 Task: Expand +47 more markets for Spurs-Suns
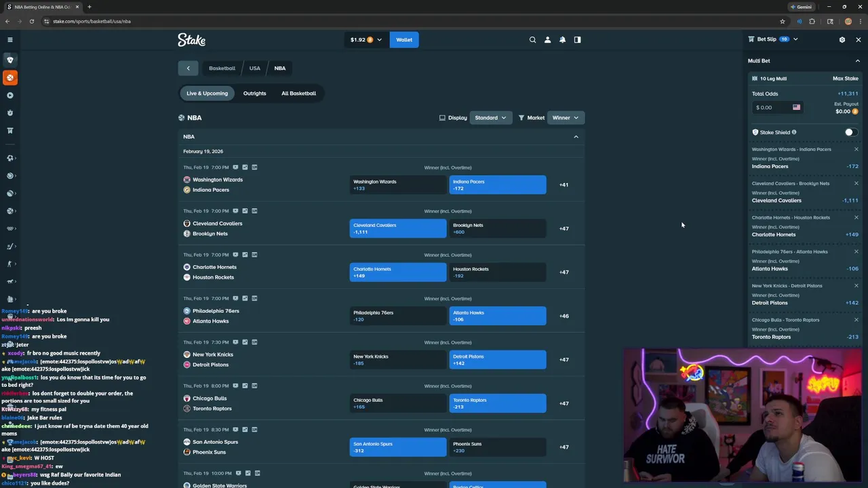[564, 447]
